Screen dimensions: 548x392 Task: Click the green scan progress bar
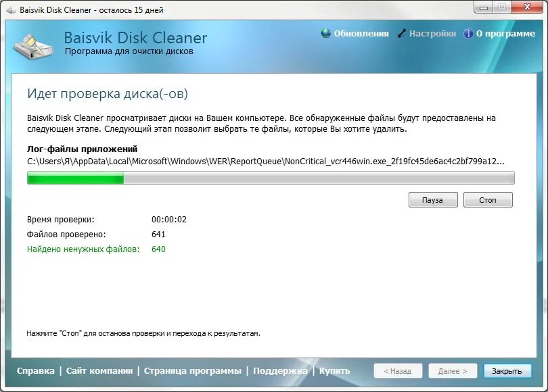coord(271,178)
